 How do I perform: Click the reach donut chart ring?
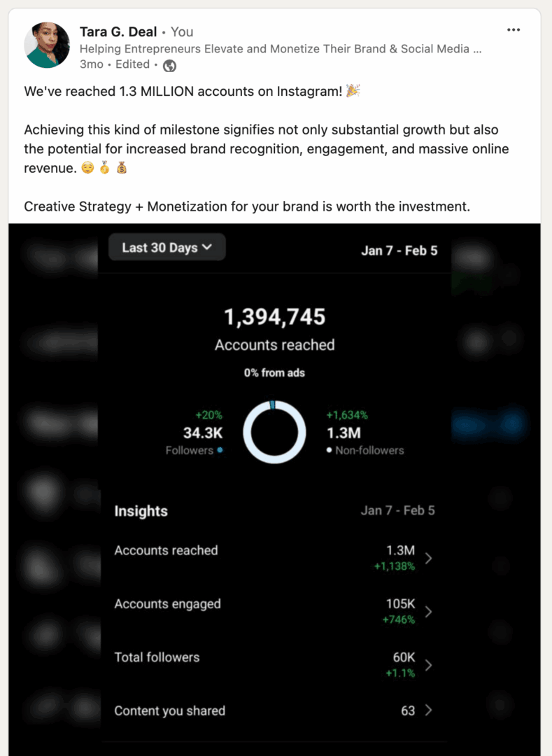click(x=274, y=432)
